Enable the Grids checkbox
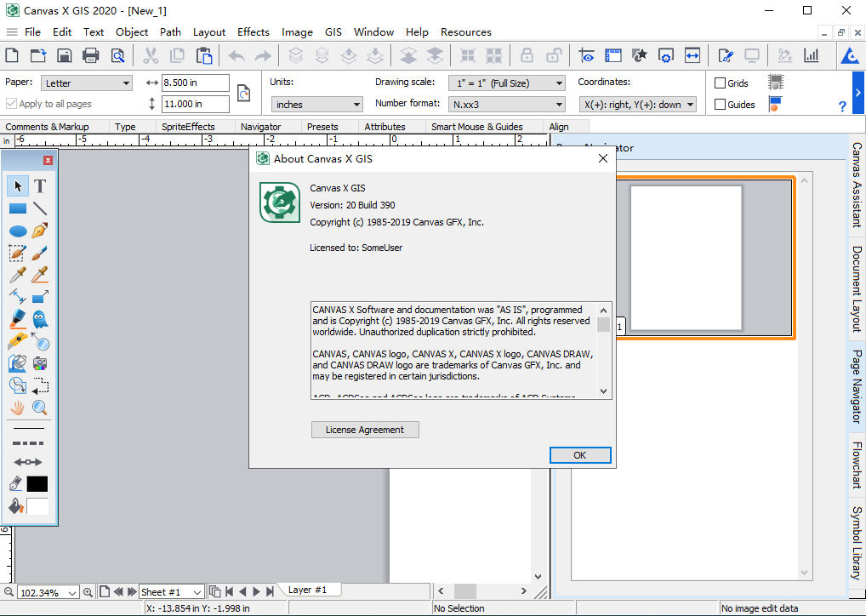The width and height of the screenshot is (866, 616). tap(721, 83)
